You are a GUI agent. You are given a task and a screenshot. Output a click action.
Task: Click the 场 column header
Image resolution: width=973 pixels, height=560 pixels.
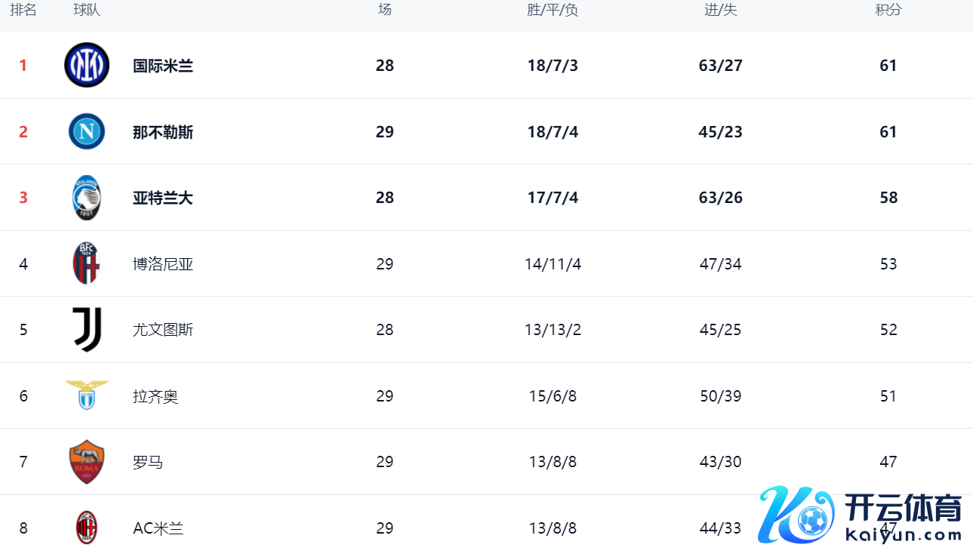click(385, 10)
